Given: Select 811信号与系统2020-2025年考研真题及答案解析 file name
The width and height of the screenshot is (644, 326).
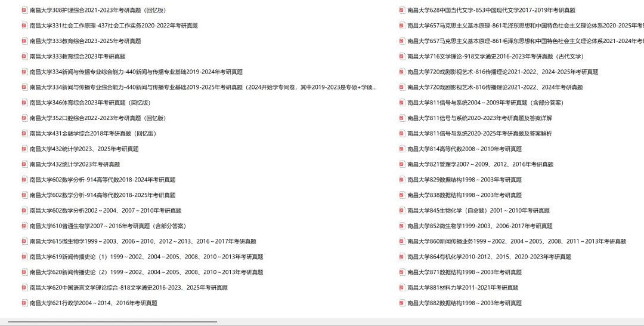Looking at the screenshot, I should [479, 134].
